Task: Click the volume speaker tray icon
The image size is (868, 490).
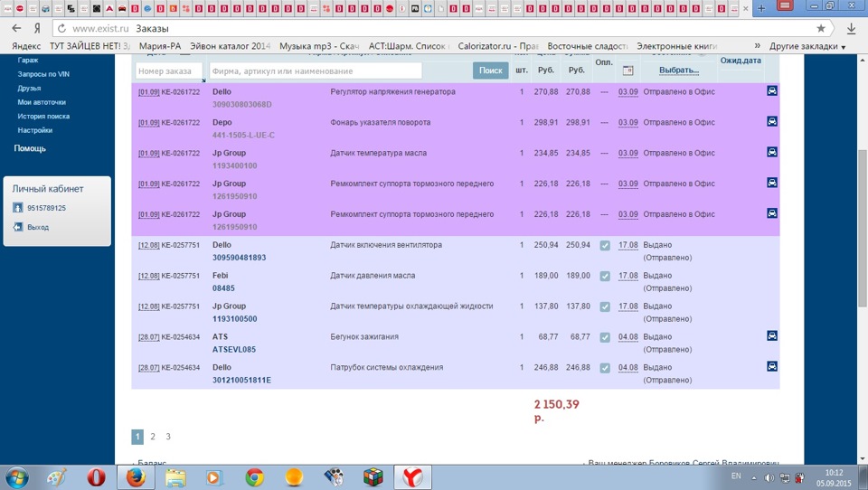Action: (x=769, y=478)
